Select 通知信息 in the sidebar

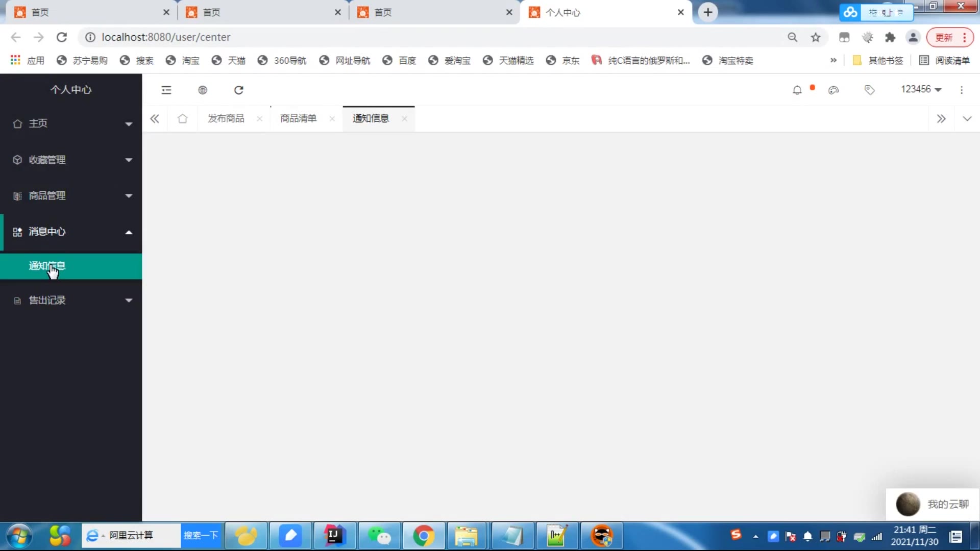71,266
